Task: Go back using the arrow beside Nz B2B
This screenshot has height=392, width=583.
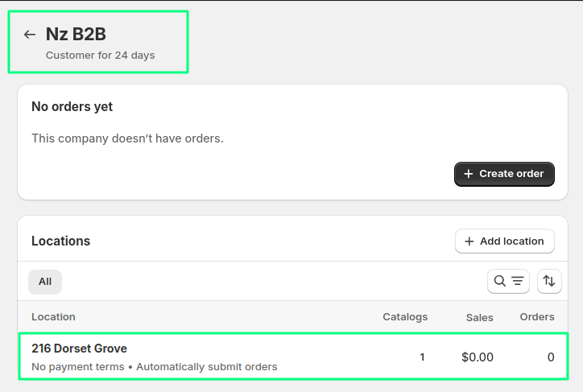Action: click(x=30, y=35)
